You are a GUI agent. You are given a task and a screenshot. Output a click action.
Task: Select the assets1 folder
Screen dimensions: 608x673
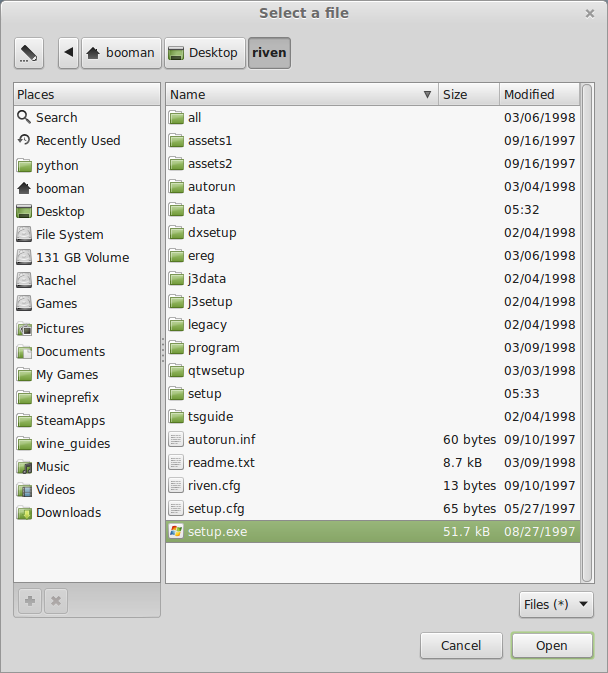[373, 140]
